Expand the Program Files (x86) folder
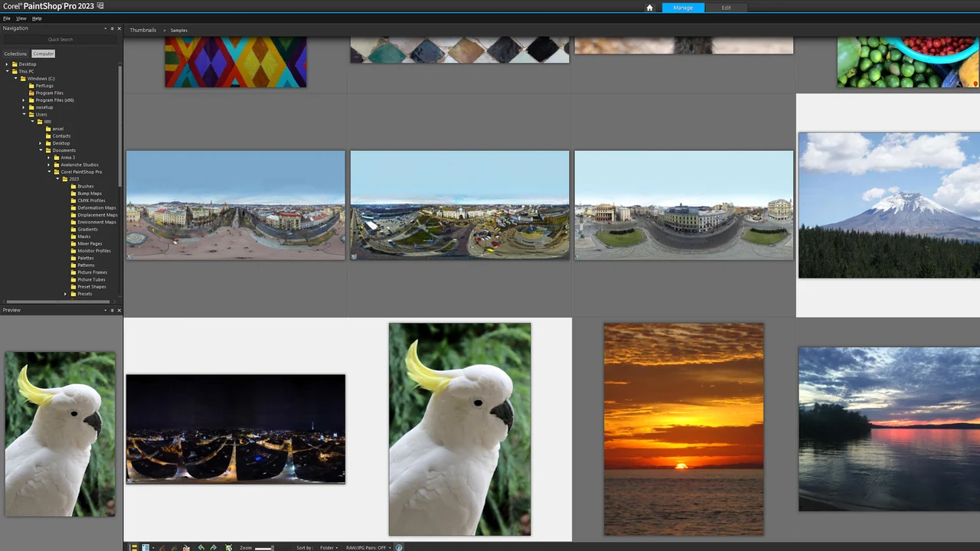Image resolution: width=980 pixels, height=551 pixels. pos(24,100)
